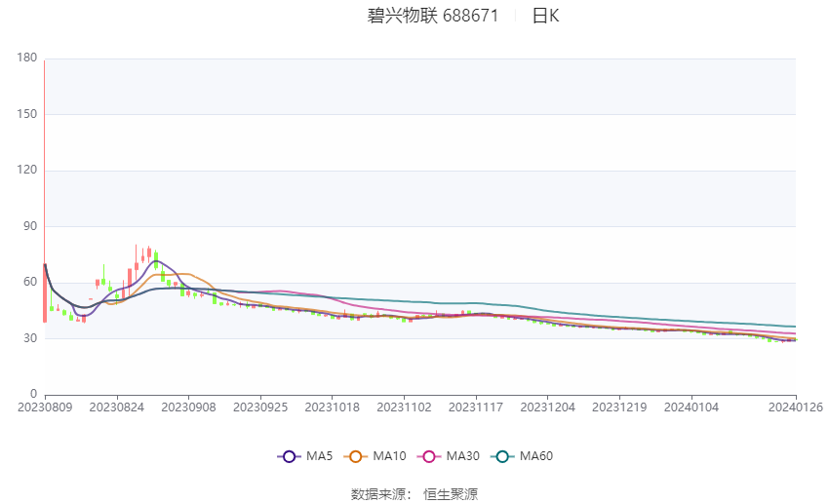Screen dimensions: 829x504
Task: Click the 日K label in title
Action: coord(545,16)
